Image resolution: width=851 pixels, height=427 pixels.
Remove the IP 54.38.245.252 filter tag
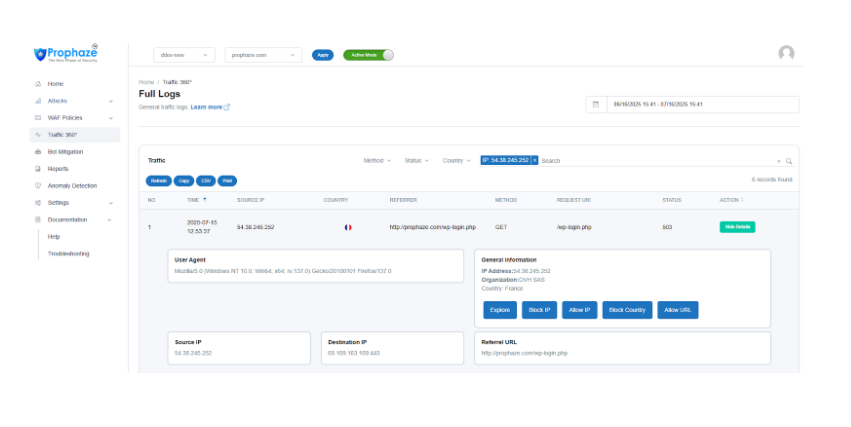point(534,160)
